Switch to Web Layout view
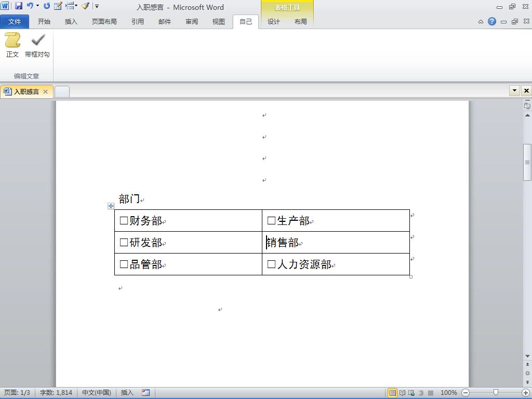 [411, 393]
